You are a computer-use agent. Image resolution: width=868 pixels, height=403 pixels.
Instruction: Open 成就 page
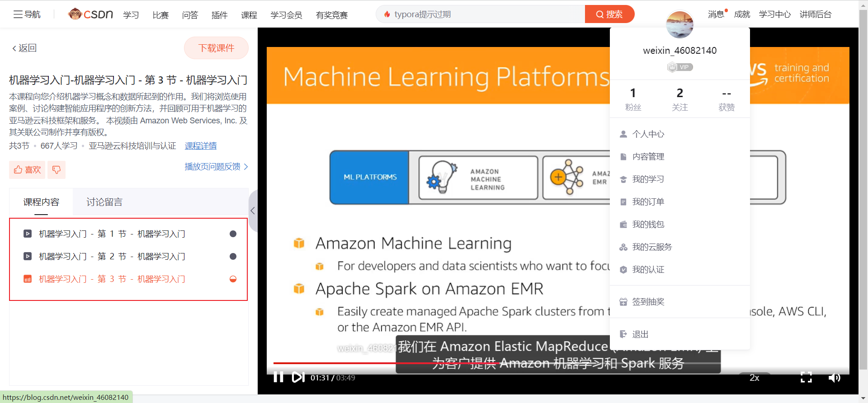coord(742,14)
